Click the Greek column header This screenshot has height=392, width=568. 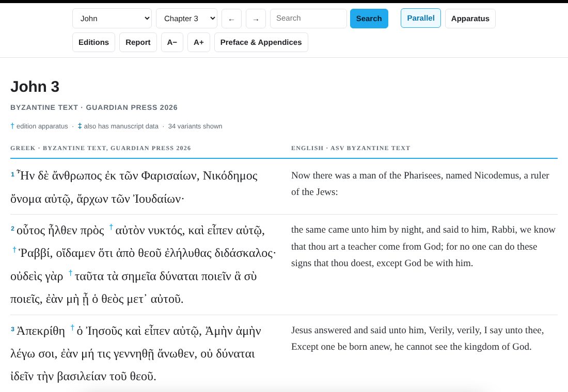[100, 148]
